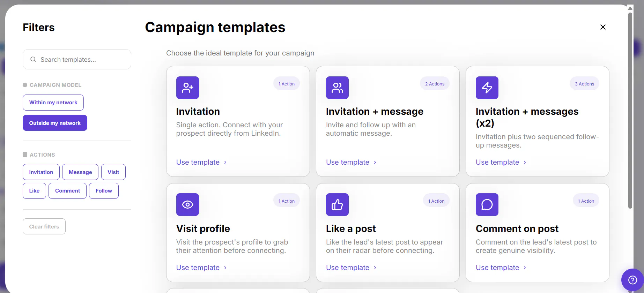Toggle the Like action filter
The image size is (644, 293).
point(34,191)
